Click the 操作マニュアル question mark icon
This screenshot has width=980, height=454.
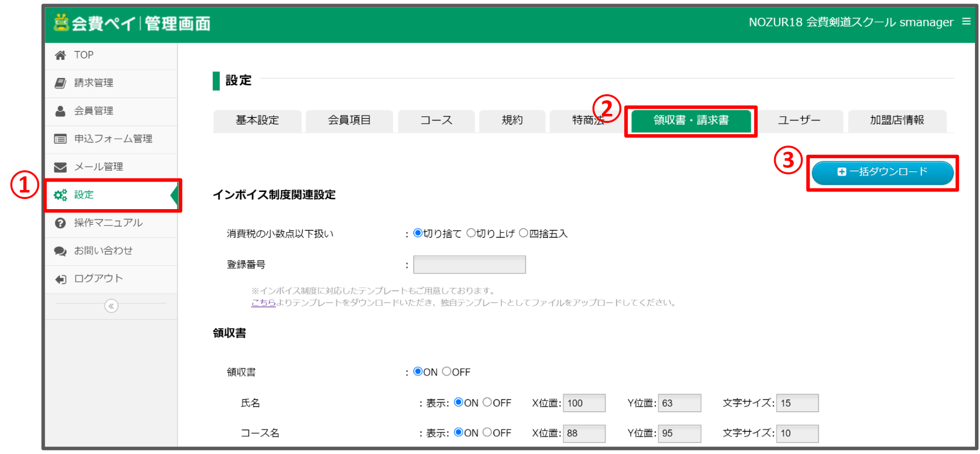(x=60, y=223)
